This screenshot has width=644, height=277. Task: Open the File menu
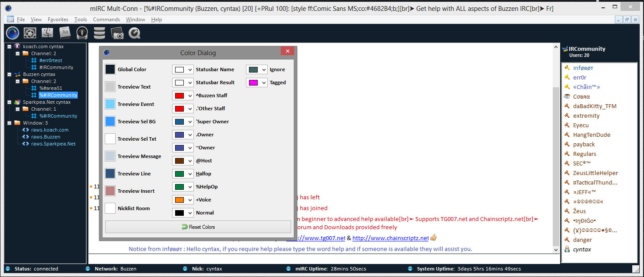pyautogui.click(x=21, y=20)
